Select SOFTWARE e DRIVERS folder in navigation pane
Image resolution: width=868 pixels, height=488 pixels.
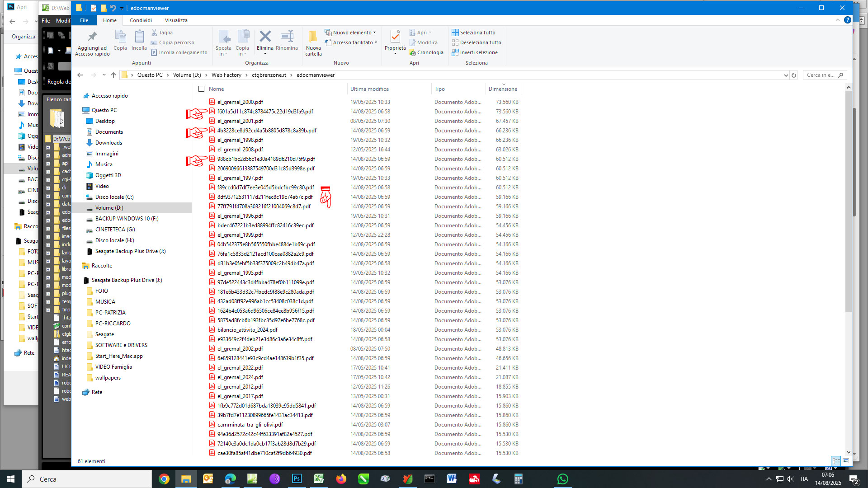(121, 345)
